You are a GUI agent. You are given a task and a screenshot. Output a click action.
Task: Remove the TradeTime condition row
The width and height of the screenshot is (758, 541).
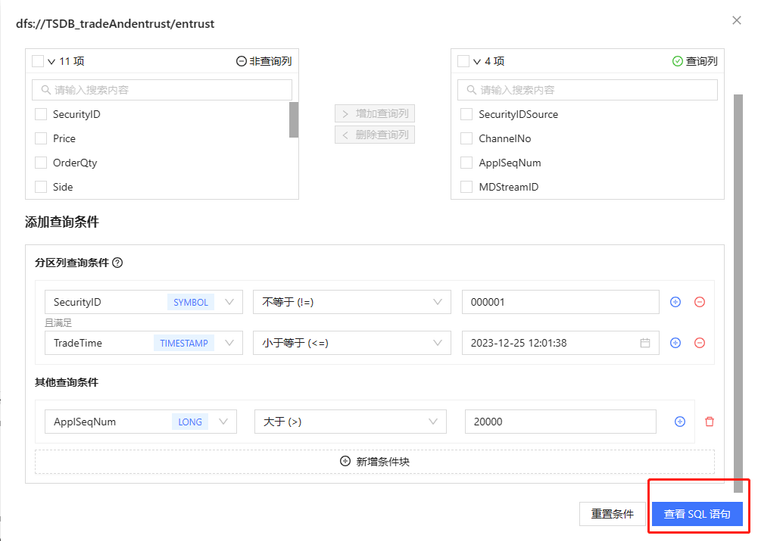click(699, 343)
